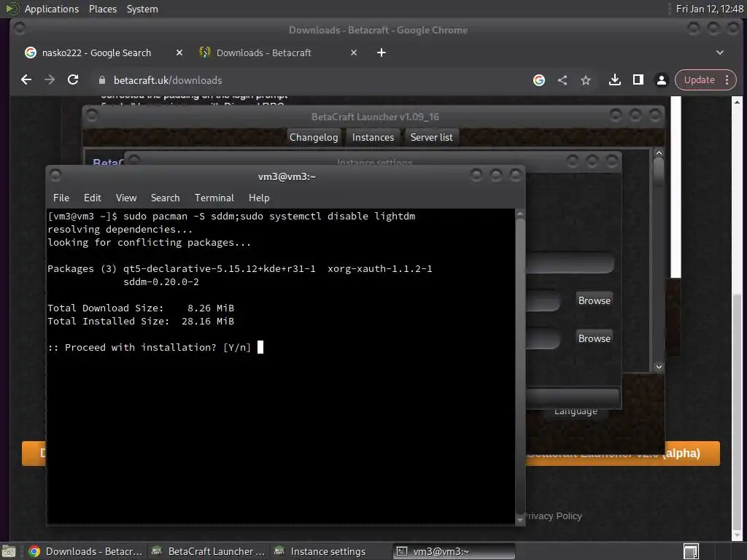Open Instances tab in BetaCraft Launcher
The height and width of the screenshot is (560, 747).
[373, 137]
